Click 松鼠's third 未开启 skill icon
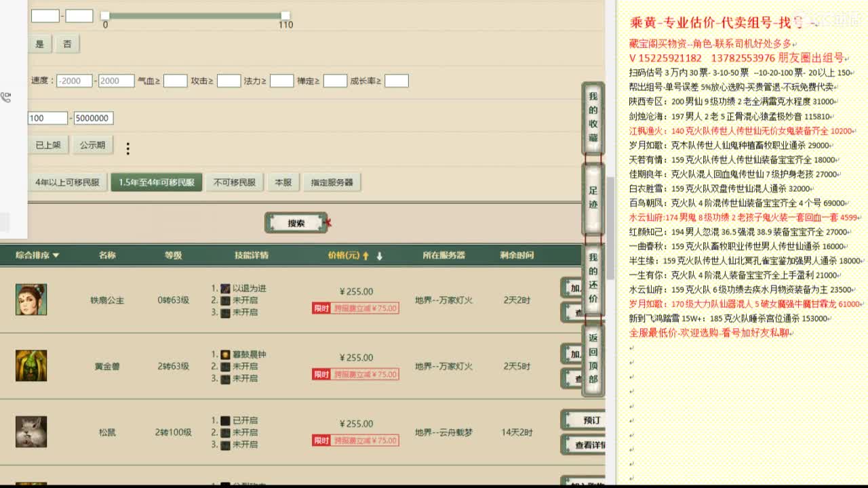 [225, 444]
